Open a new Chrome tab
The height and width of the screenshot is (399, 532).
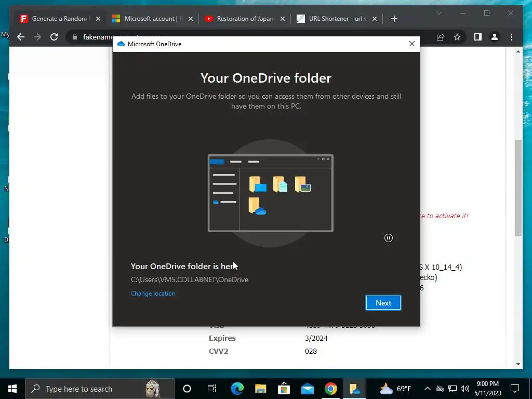(x=394, y=19)
